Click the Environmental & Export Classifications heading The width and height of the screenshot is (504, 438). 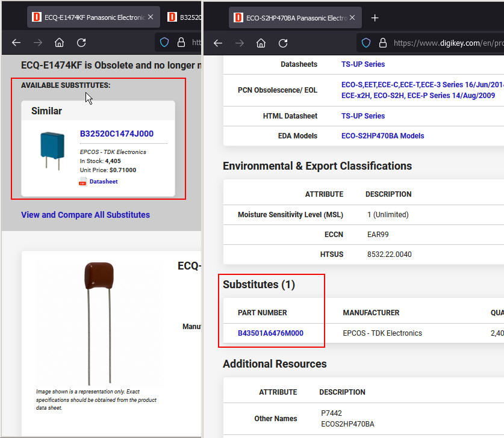317,166
